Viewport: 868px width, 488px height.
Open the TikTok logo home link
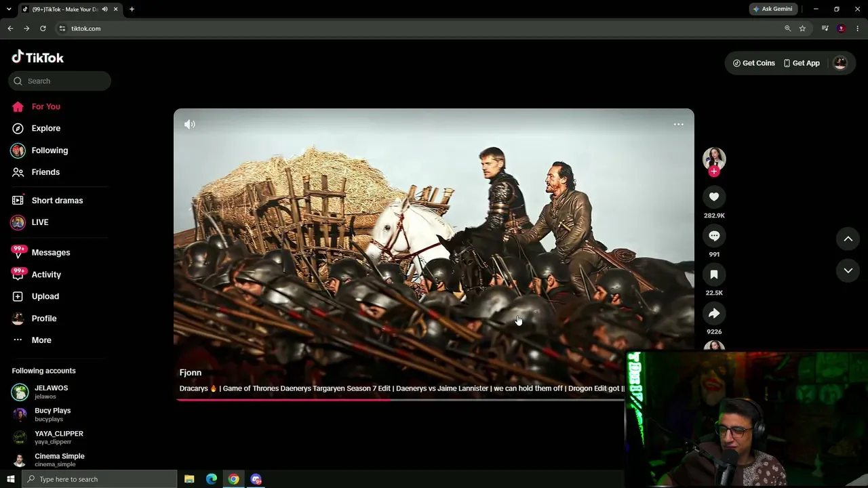click(x=38, y=58)
